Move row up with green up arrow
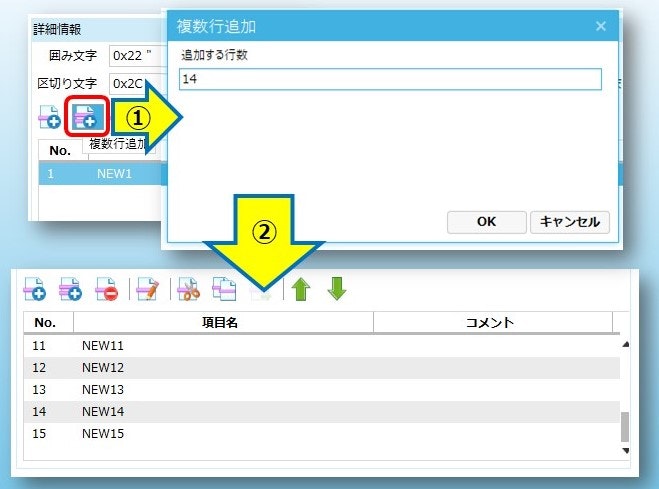The image size is (659, 489). [301, 289]
